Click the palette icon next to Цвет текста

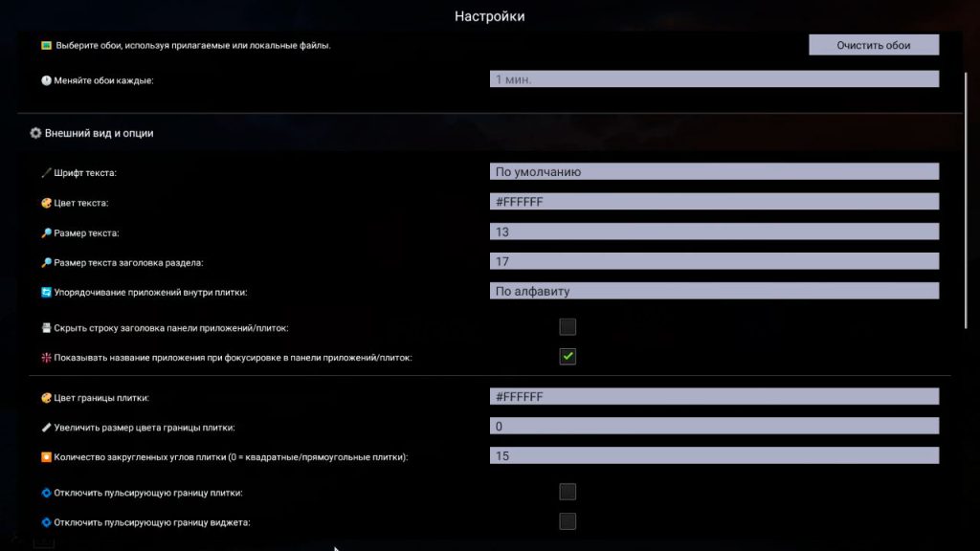point(46,203)
